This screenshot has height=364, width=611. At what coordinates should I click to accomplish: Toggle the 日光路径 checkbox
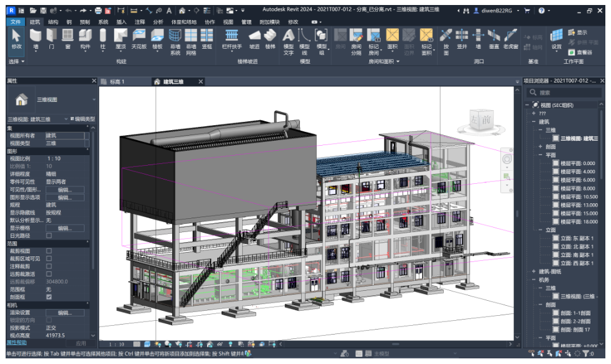tap(49, 236)
